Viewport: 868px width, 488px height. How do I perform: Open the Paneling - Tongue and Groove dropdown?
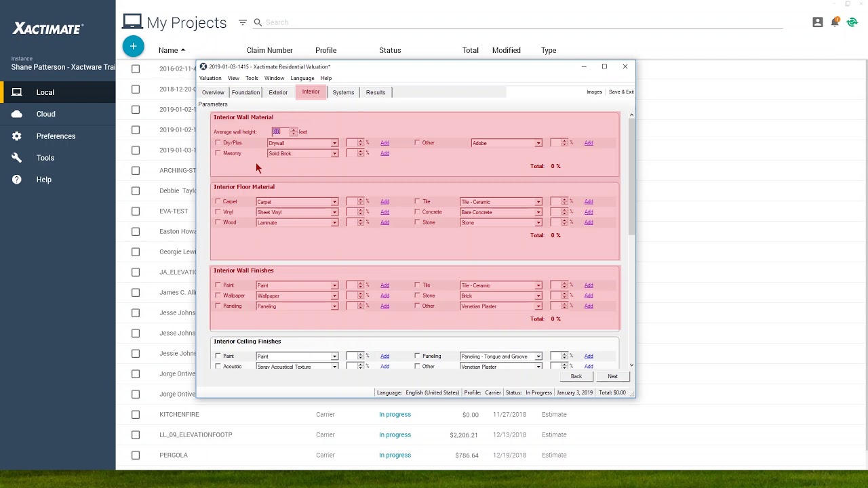click(x=501, y=357)
